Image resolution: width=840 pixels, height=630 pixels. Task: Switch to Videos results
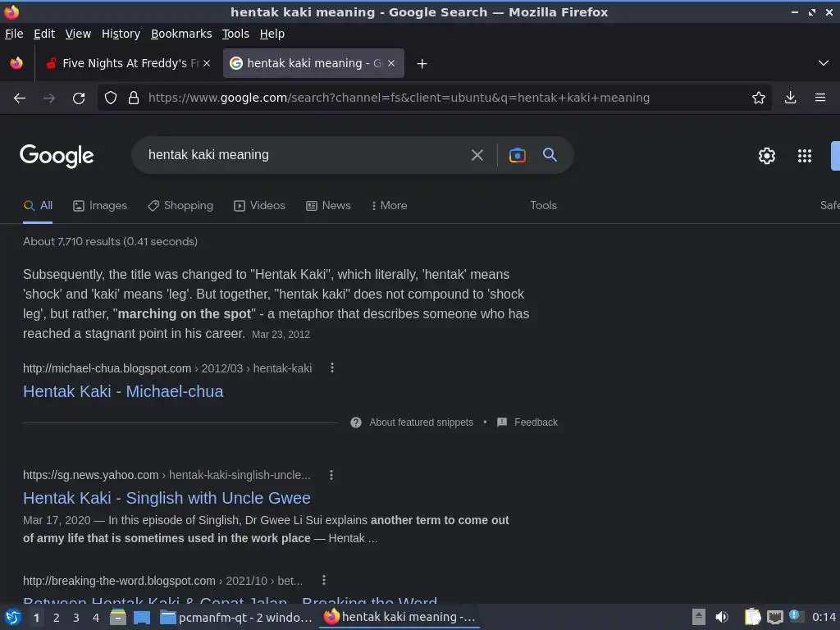[259, 206]
